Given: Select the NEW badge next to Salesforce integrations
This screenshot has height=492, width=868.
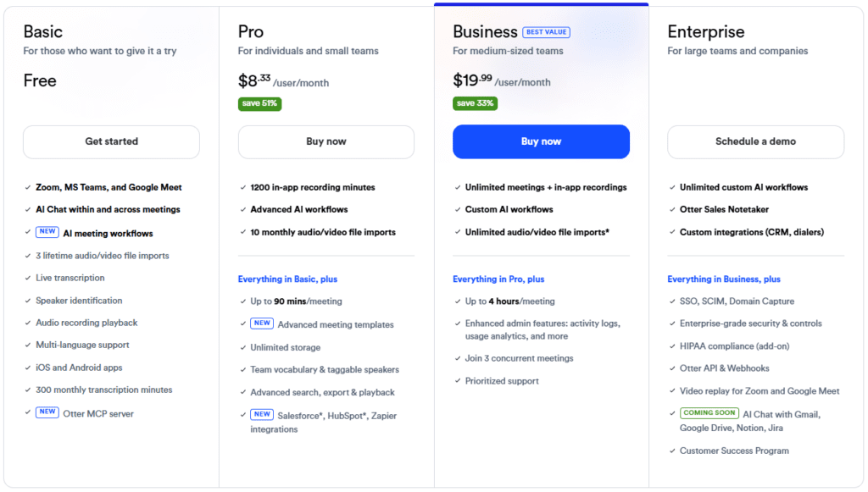Looking at the screenshot, I should 262,415.
